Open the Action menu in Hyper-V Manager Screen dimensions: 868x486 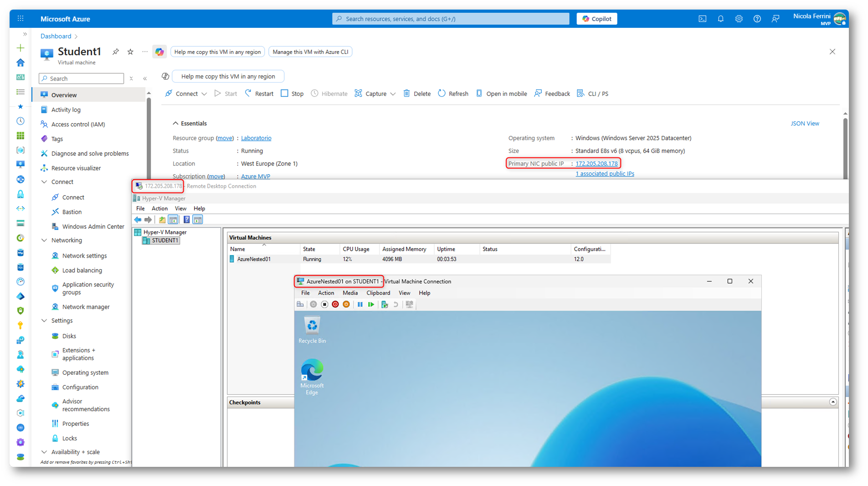[x=159, y=208]
